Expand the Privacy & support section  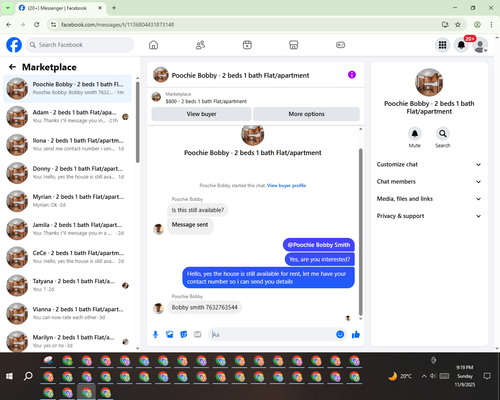(x=429, y=216)
